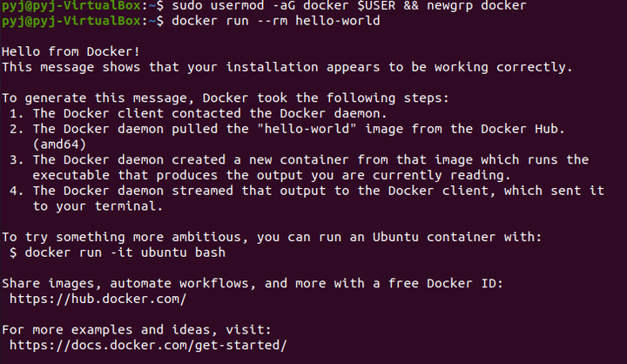Click step 2 text mentioning "hello-world" image
The width and height of the screenshot is (627, 364).
pos(287,129)
